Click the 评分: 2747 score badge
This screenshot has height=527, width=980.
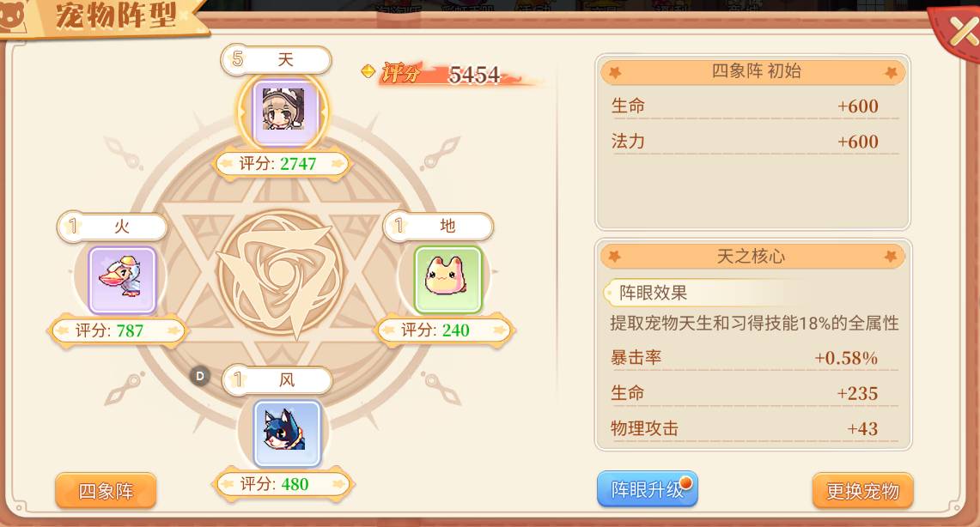281,164
